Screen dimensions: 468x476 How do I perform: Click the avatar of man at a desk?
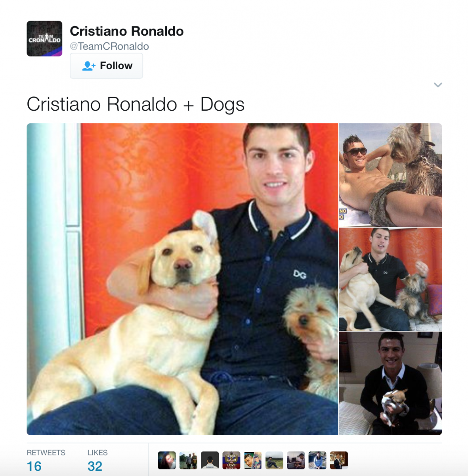(296, 461)
